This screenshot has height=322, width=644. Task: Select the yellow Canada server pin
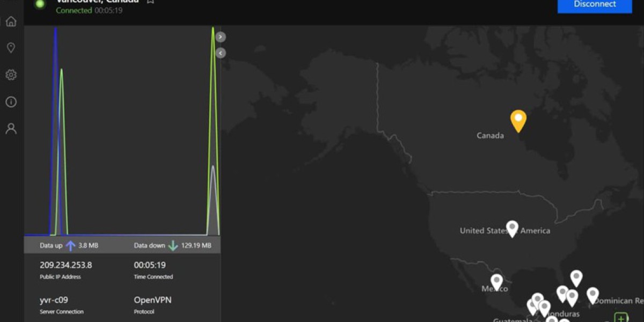point(518,119)
